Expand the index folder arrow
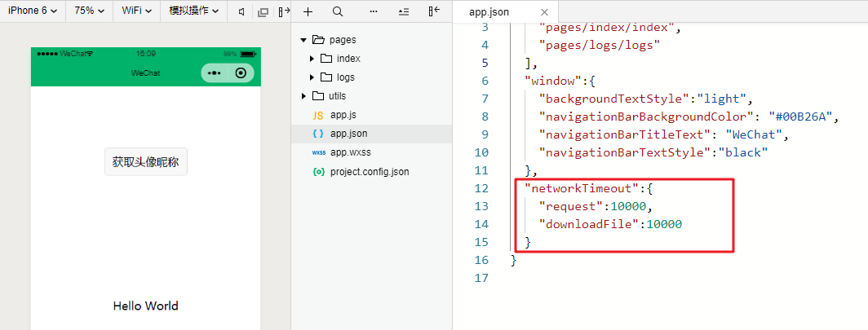 [x=312, y=59]
